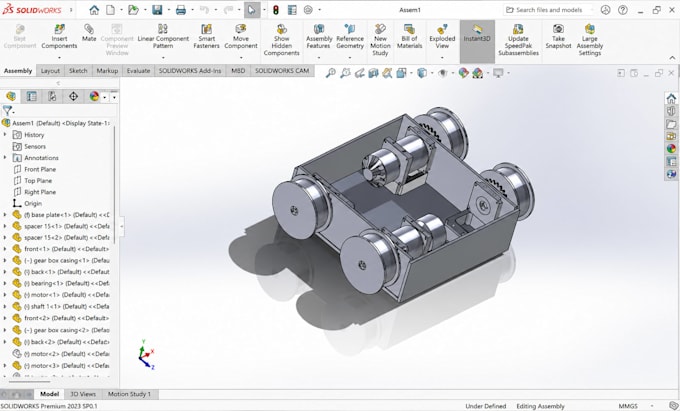This screenshot has height=411, width=680.
Task: Click Exploded View tool
Action: click(442, 36)
